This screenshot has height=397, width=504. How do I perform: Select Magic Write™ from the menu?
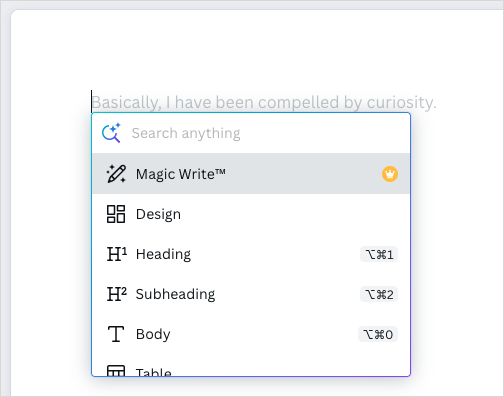[x=251, y=174]
